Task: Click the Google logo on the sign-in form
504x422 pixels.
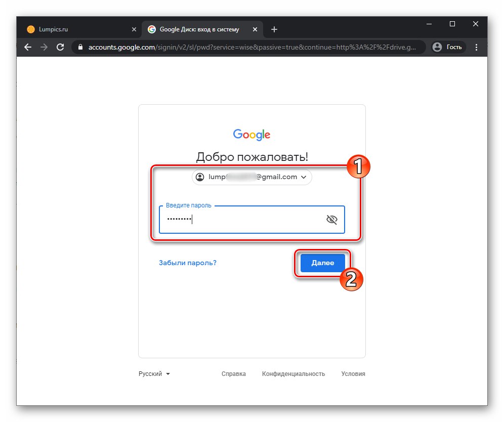Action: (251, 135)
